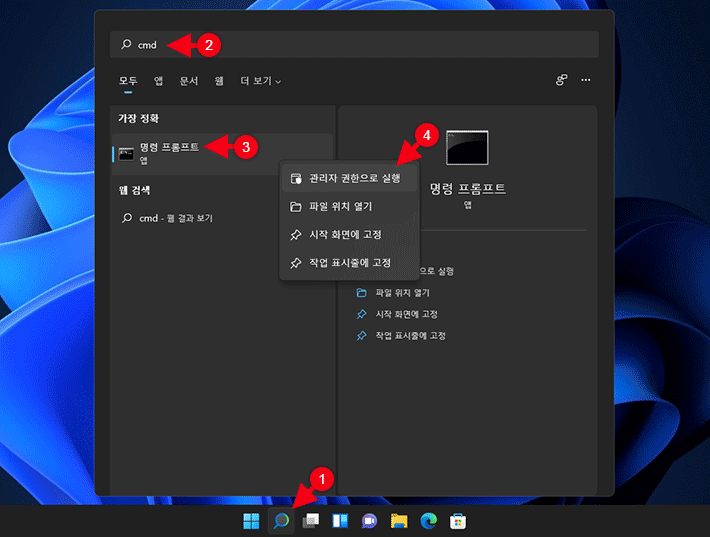Switch to the 문서 tab
The height and width of the screenshot is (537, 710).
tap(189, 81)
